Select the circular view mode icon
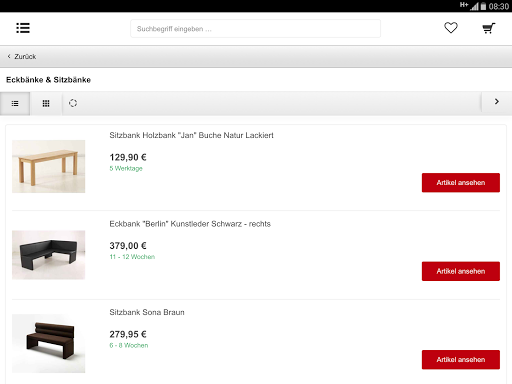Image resolution: width=512 pixels, height=384 pixels. click(x=73, y=103)
